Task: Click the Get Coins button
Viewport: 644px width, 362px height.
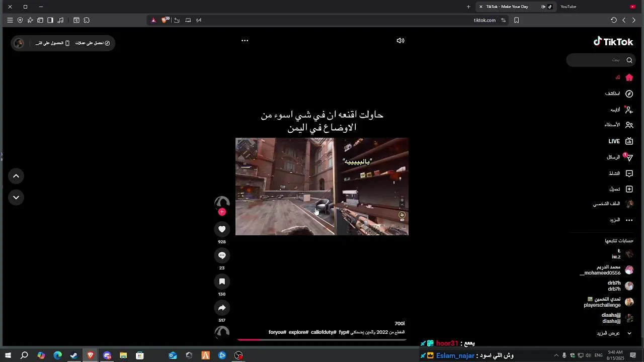Action: [93, 43]
